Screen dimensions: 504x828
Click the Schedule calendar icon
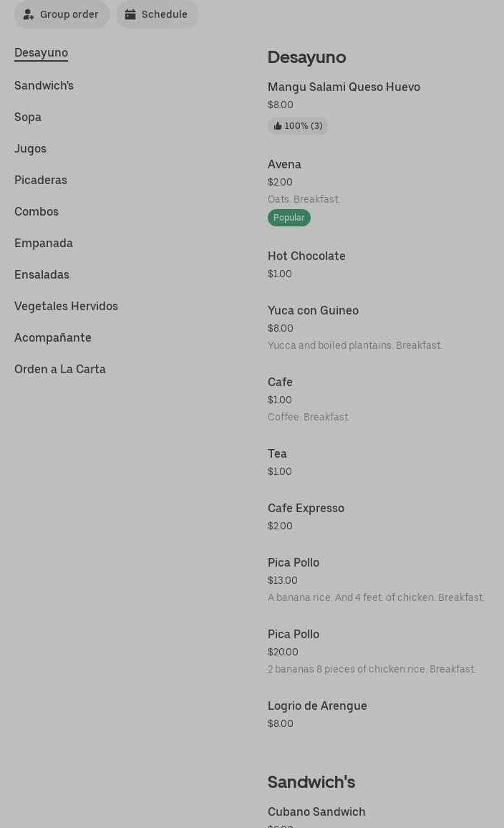click(x=130, y=14)
